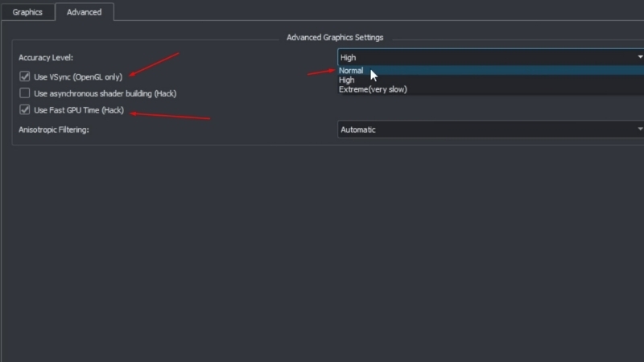Click 'Use asynchronous shader building (Hack)' text
The width and height of the screenshot is (644, 362).
[105, 93]
